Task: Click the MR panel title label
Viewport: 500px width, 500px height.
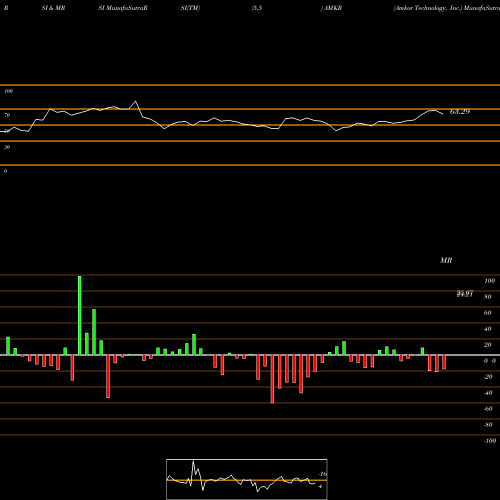Action: pos(446,260)
